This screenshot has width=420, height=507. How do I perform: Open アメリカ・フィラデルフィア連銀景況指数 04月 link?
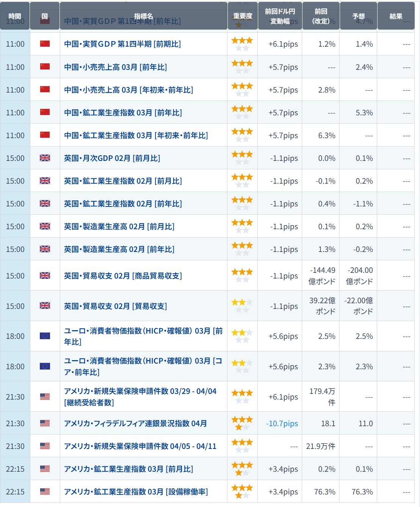tap(136, 423)
